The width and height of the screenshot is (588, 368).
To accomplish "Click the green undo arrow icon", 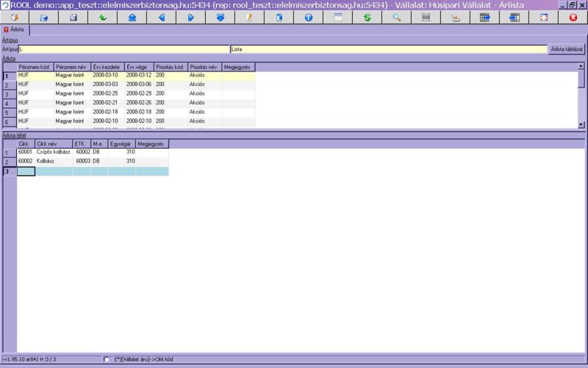I will (103, 17).
